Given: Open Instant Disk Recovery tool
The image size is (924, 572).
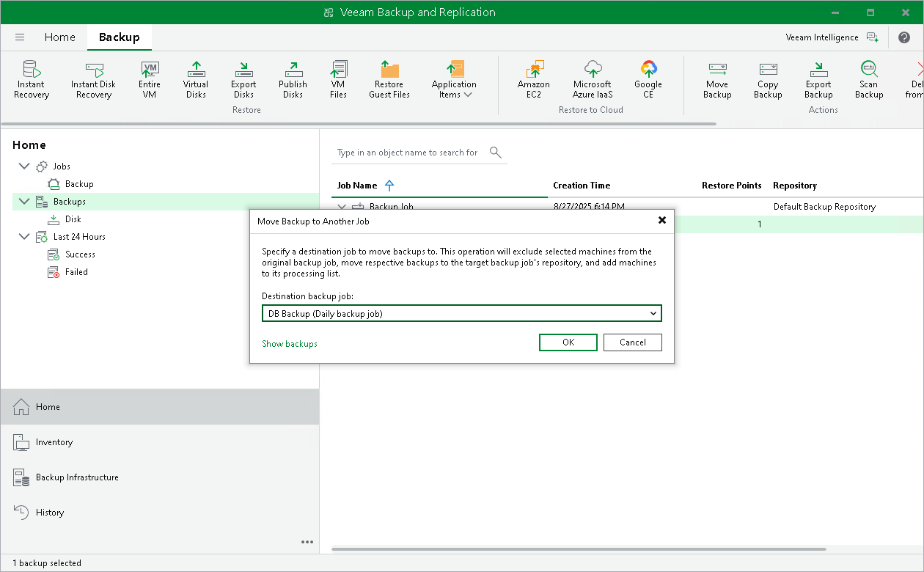Looking at the screenshot, I should [94, 79].
